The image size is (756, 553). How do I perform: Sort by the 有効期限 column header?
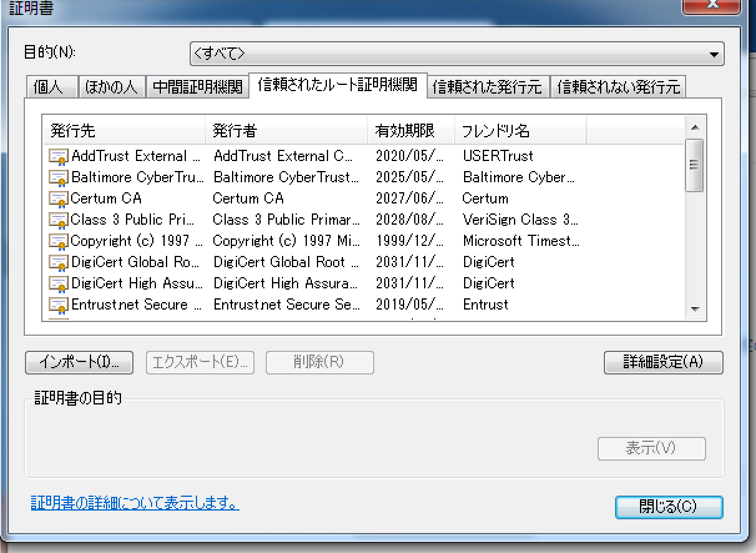411,131
